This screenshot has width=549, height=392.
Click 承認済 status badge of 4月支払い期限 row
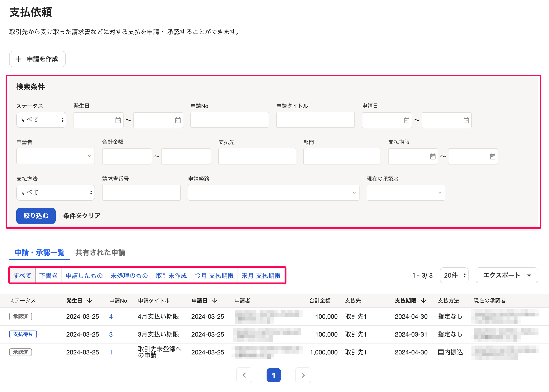pos(21,316)
